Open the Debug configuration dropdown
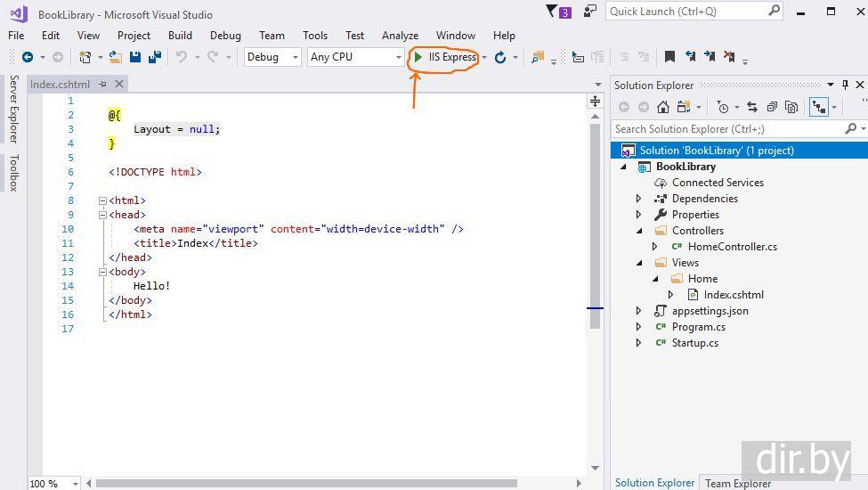This screenshot has height=490, width=868. 272,57
